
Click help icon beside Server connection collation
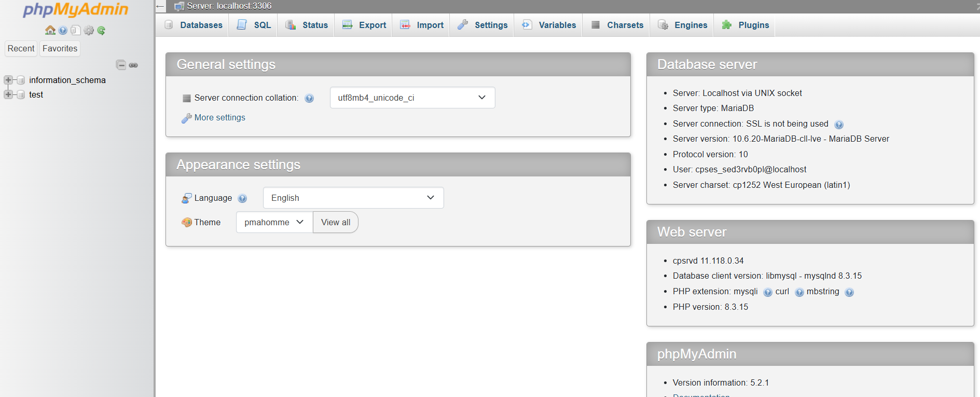pos(309,98)
